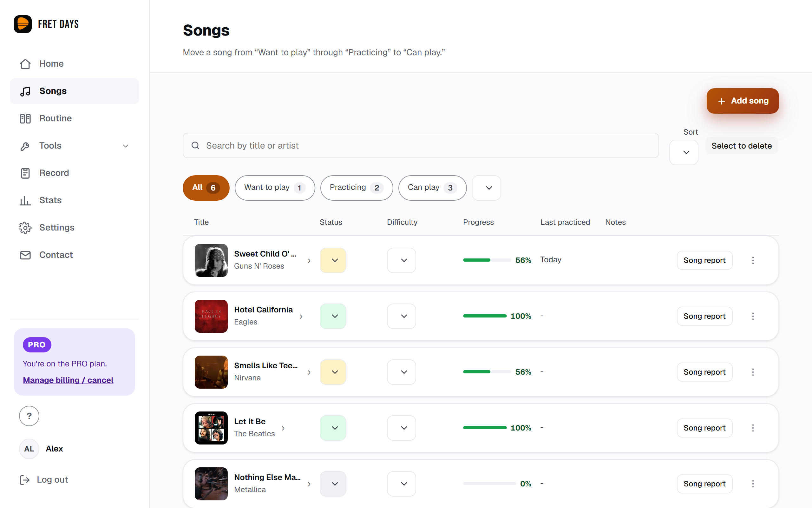The height and width of the screenshot is (508, 812).
Task: Open difficulty dropdown for Hotel California
Action: pyautogui.click(x=401, y=316)
